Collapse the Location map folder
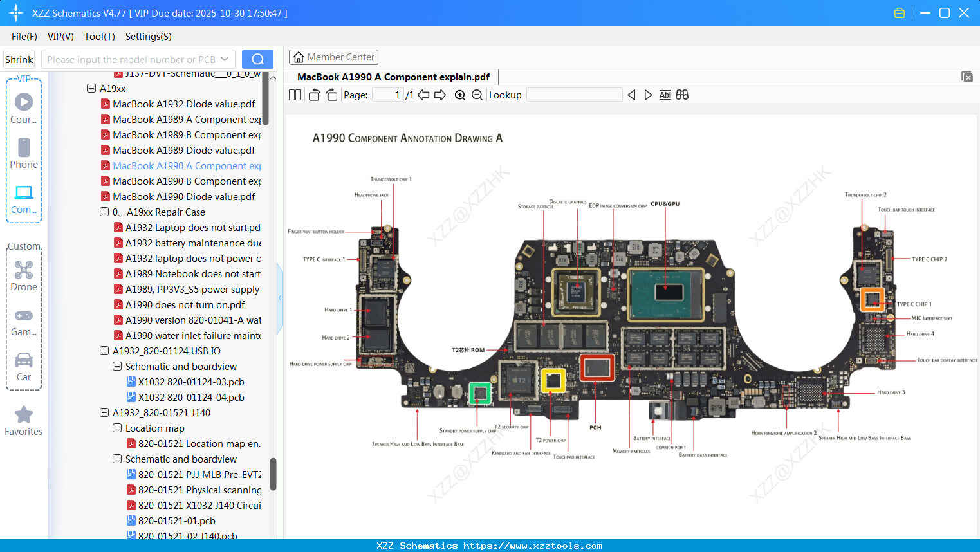The image size is (980, 552). point(117,428)
